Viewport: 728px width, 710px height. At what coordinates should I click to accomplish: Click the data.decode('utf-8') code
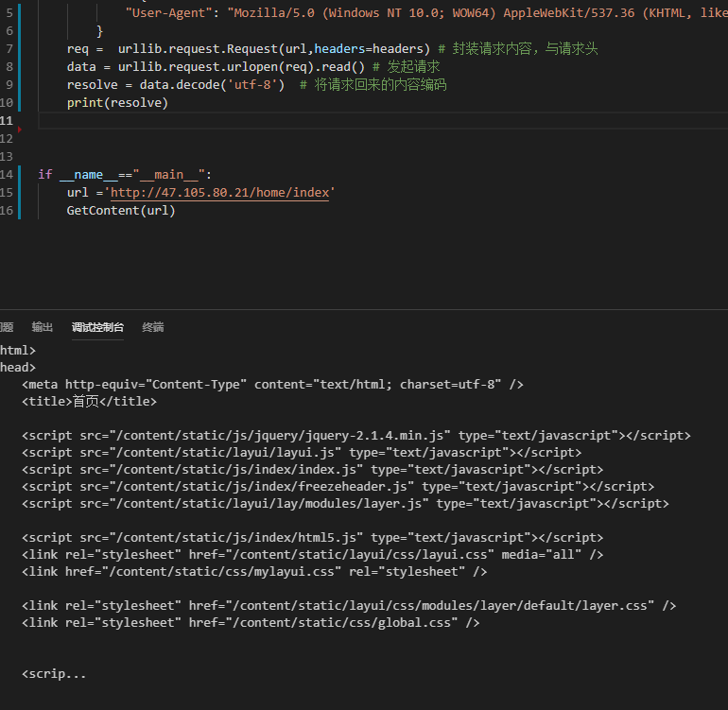212,84
